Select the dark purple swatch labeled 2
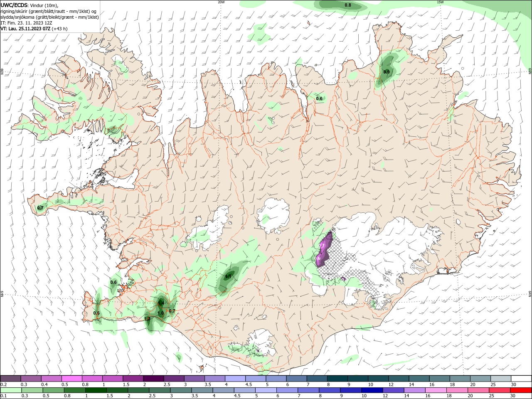Viewport: 532px width, 399px height. [153, 379]
